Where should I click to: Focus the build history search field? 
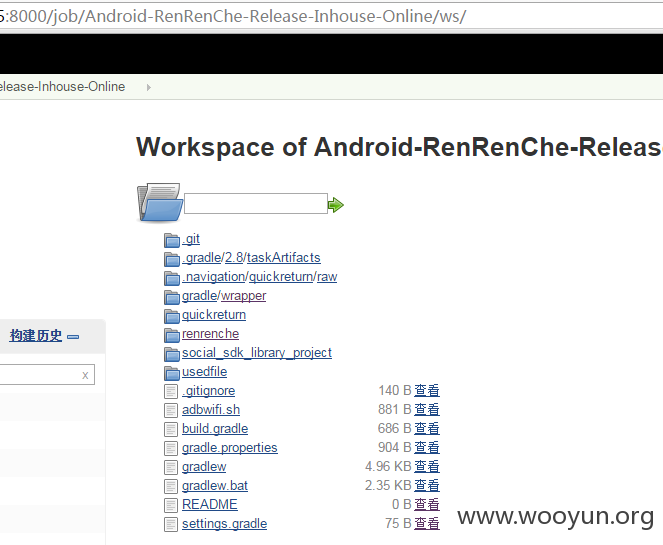47,375
